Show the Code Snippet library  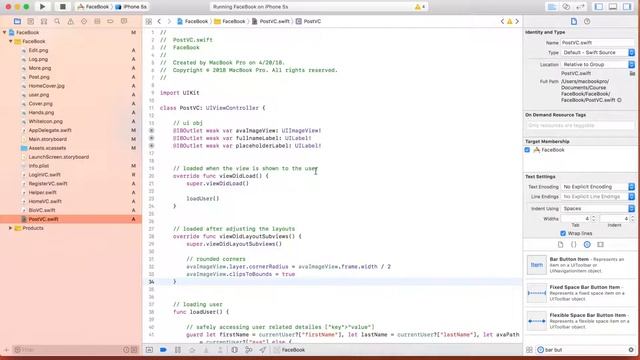click(573, 244)
